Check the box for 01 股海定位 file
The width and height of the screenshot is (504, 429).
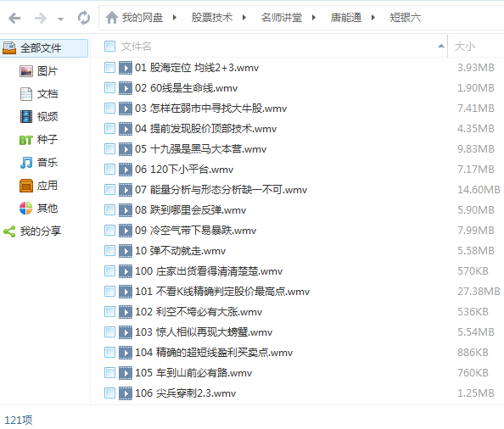(109, 68)
